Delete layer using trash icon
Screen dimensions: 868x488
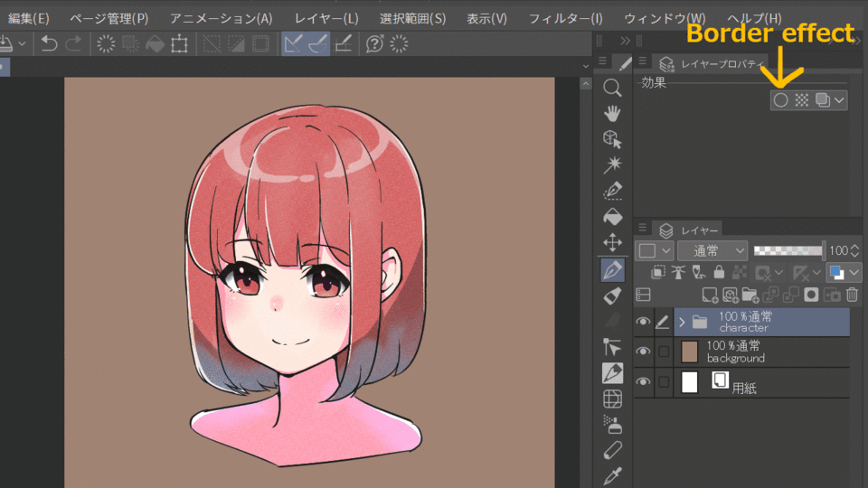coord(852,295)
